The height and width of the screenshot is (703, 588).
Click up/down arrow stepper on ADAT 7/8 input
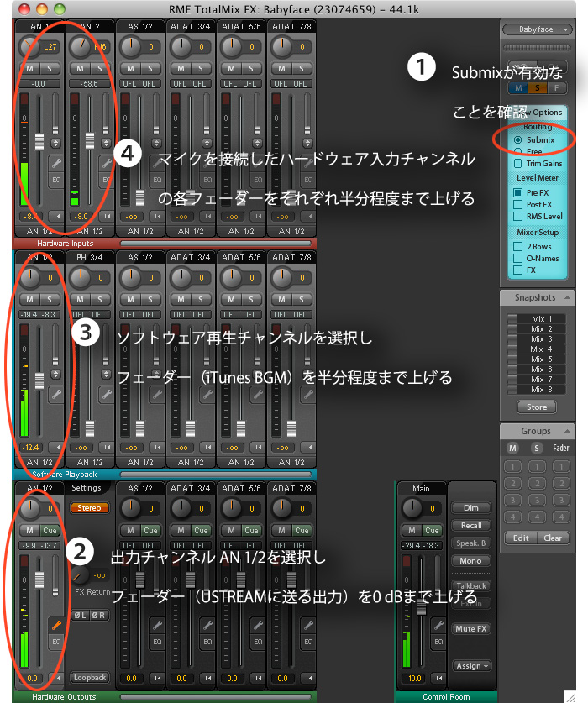(x=307, y=144)
